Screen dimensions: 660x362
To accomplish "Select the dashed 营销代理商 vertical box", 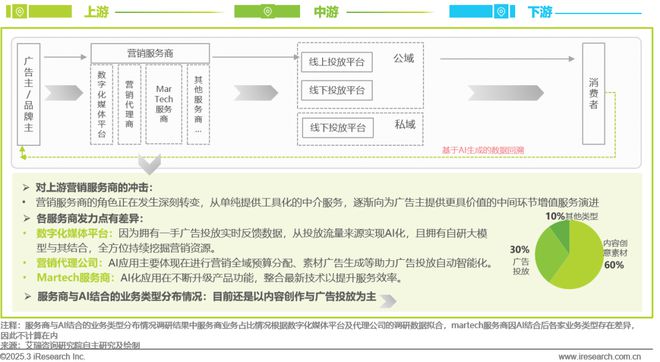I will (x=130, y=104).
